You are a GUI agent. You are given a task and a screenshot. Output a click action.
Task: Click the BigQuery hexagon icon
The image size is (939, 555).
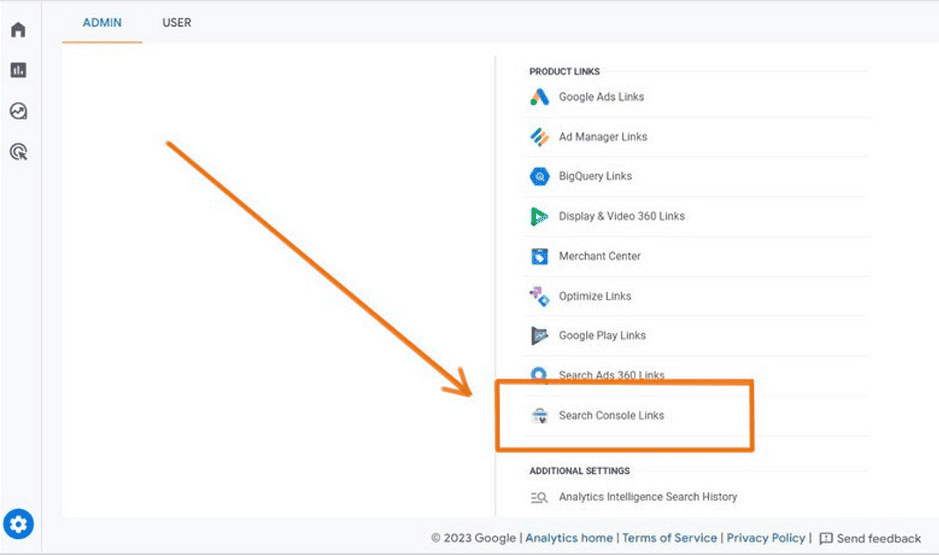540,177
